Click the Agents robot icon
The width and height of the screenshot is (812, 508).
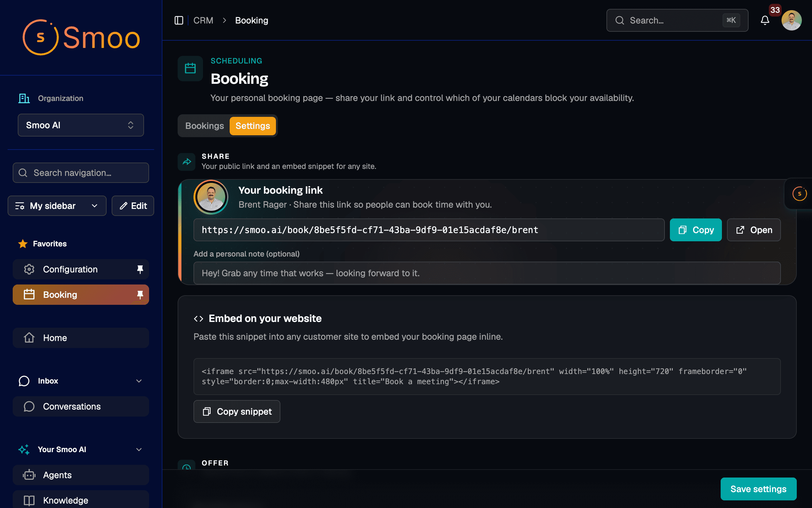click(x=29, y=475)
